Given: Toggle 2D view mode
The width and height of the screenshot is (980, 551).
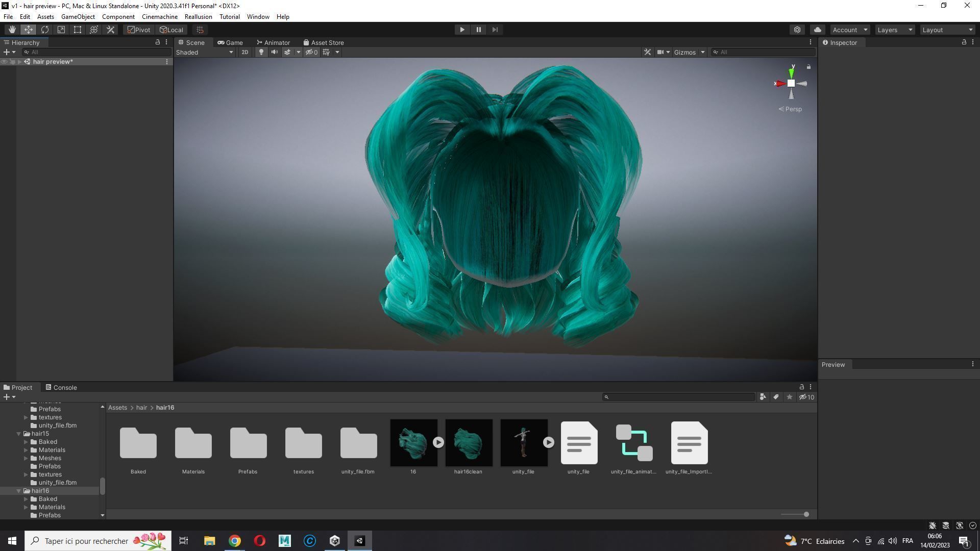Looking at the screenshot, I should [x=245, y=52].
